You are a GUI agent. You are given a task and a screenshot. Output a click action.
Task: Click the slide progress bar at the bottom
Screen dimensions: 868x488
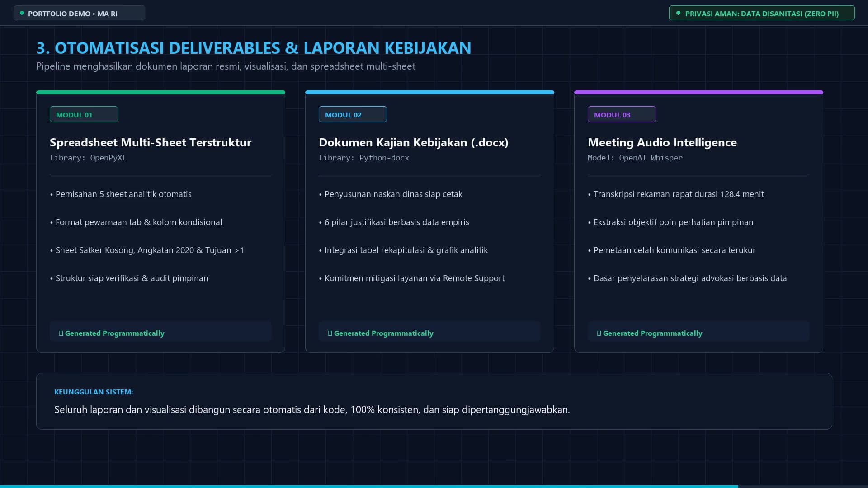(x=434, y=486)
